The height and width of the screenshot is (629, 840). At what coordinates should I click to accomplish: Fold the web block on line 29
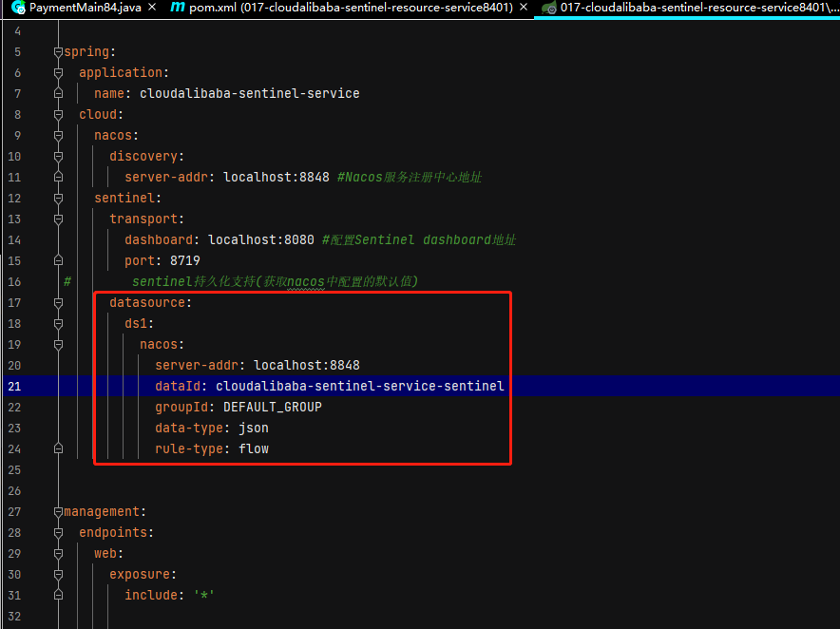(58, 553)
